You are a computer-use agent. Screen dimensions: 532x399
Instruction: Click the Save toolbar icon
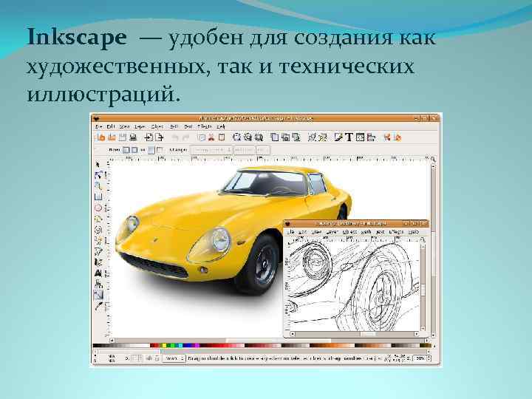tap(122, 137)
